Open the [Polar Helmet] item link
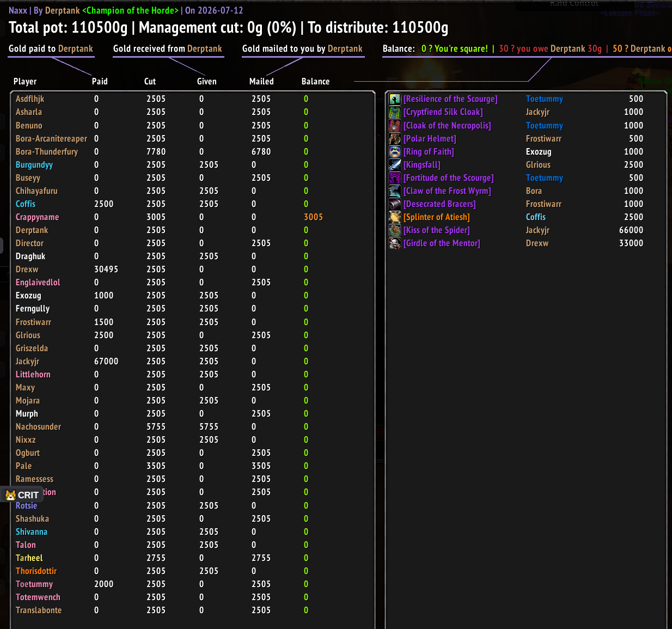Screen dimensions: 672x629 (430, 138)
